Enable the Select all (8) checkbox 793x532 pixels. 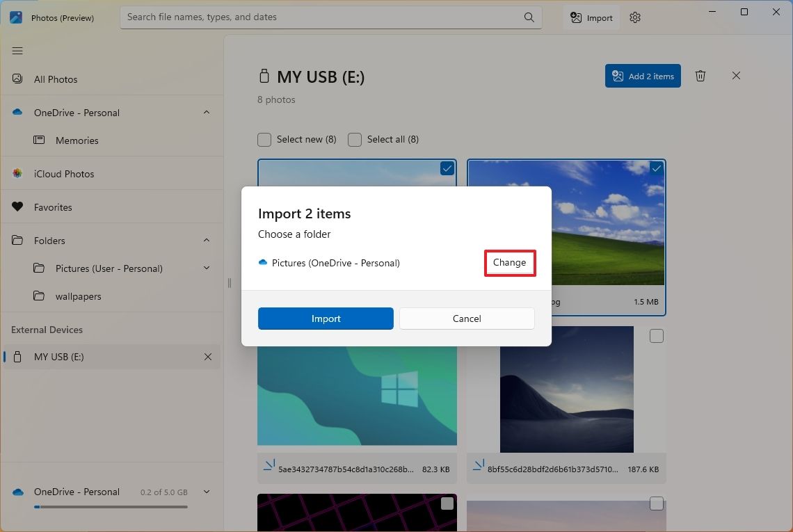coord(354,139)
